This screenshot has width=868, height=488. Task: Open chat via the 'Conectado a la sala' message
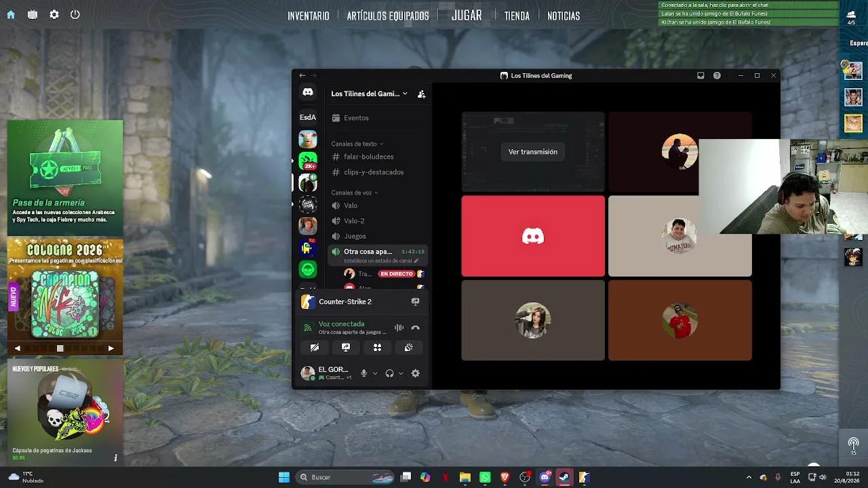tap(749, 5)
